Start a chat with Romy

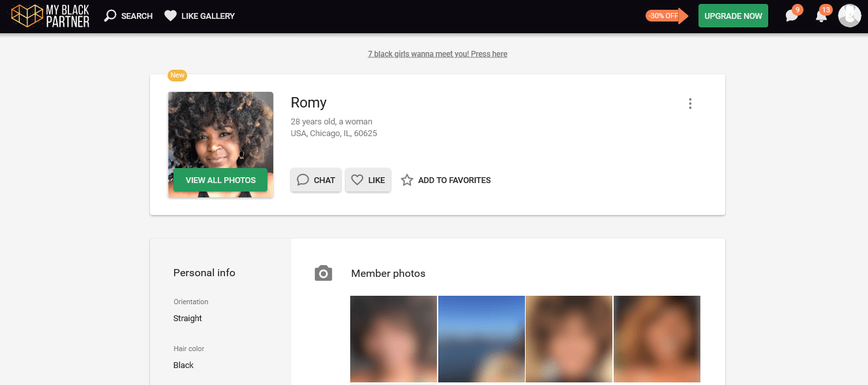point(316,180)
